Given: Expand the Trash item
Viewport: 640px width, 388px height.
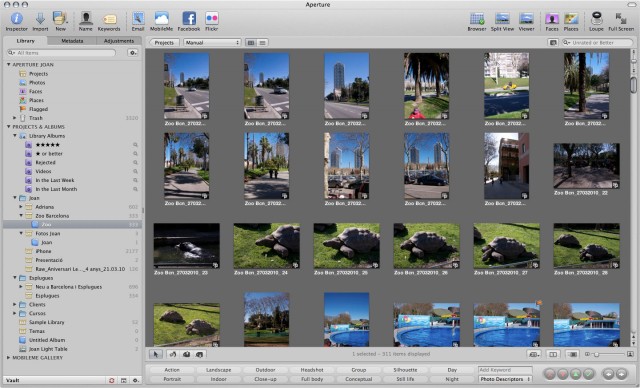Looking at the screenshot, I should click(15, 118).
